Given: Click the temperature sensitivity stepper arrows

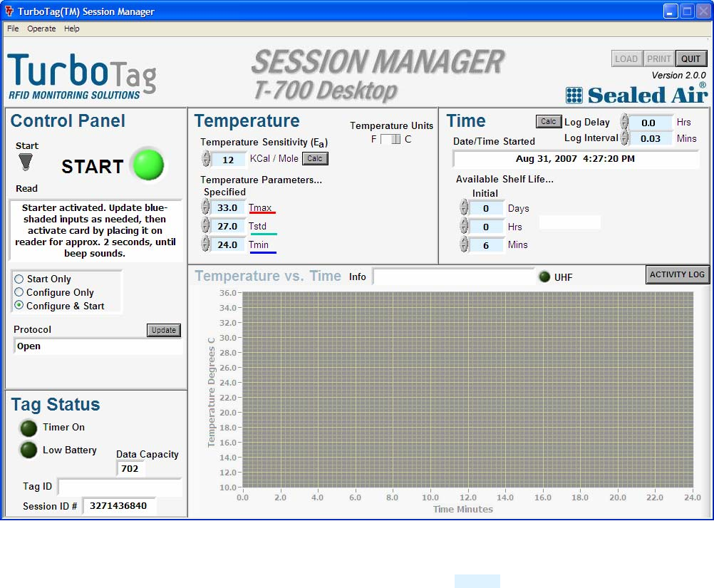Looking at the screenshot, I should tap(206, 158).
